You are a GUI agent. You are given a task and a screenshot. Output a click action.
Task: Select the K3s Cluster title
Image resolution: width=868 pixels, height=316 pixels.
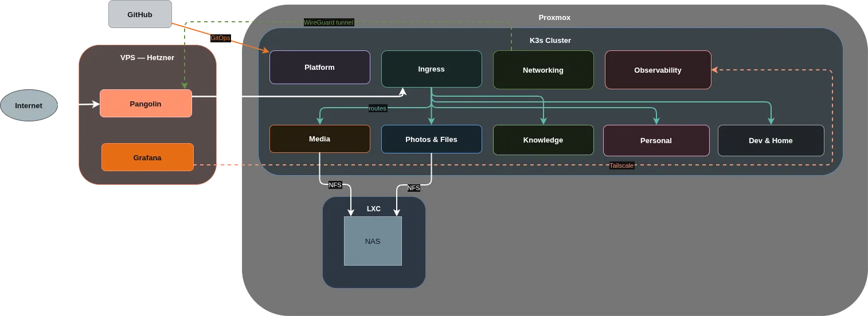pyautogui.click(x=550, y=41)
